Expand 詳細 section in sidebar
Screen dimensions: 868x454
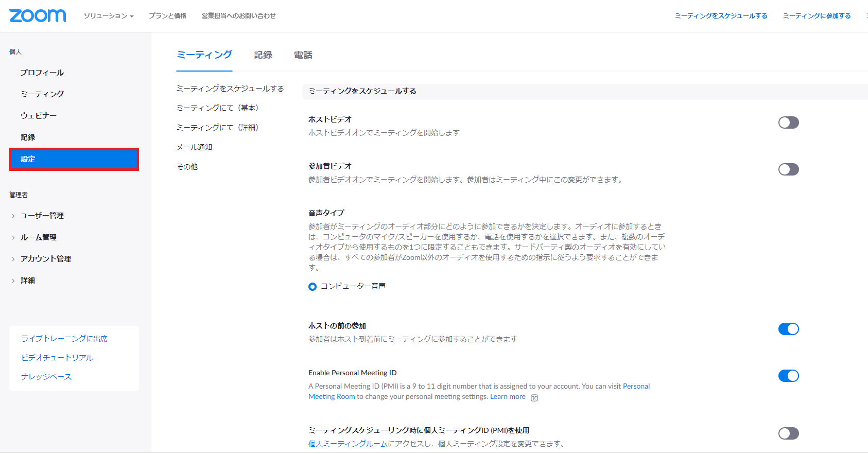tap(27, 281)
